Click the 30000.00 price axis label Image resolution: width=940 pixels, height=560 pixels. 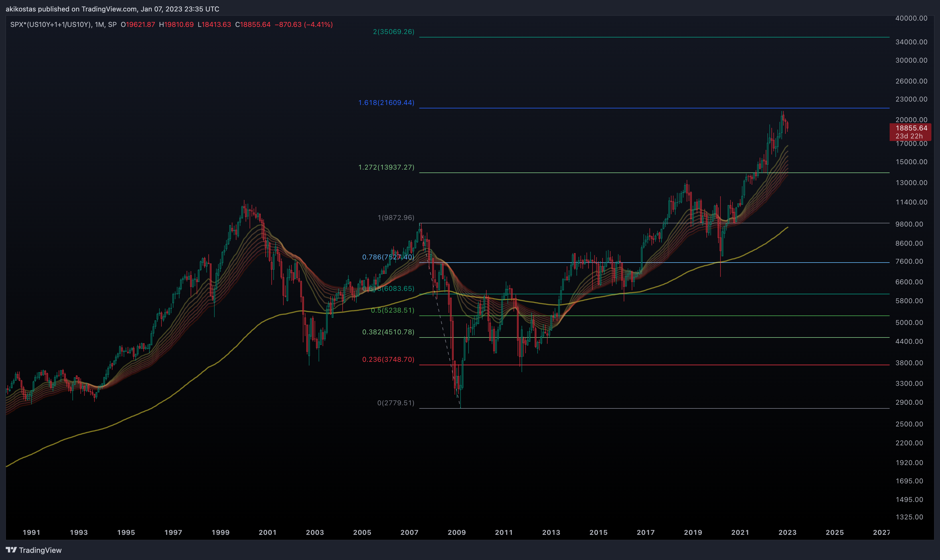point(911,60)
